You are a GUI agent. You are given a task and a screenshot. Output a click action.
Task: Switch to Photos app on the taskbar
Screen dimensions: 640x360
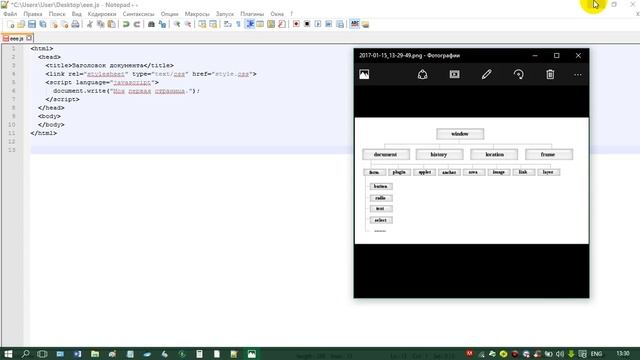tap(252, 354)
